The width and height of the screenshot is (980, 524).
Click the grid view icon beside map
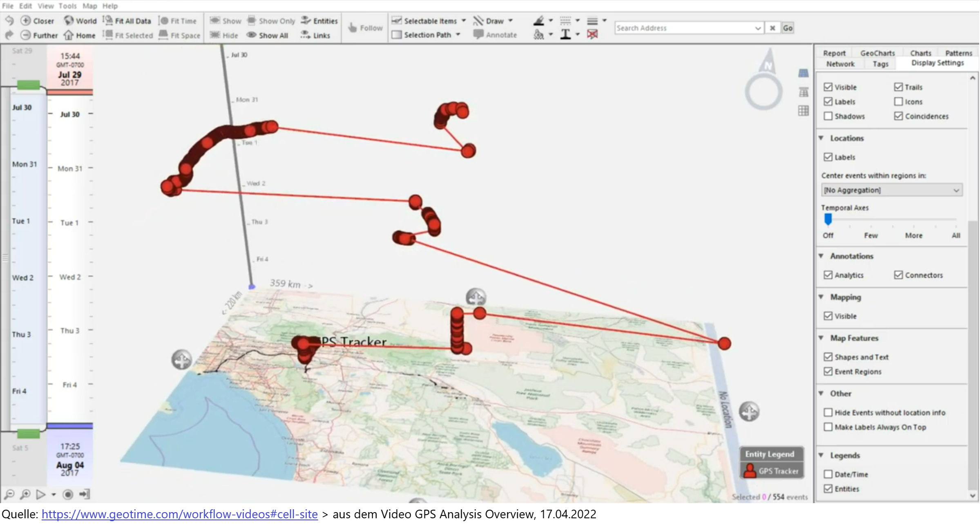pyautogui.click(x=803, y=111)
